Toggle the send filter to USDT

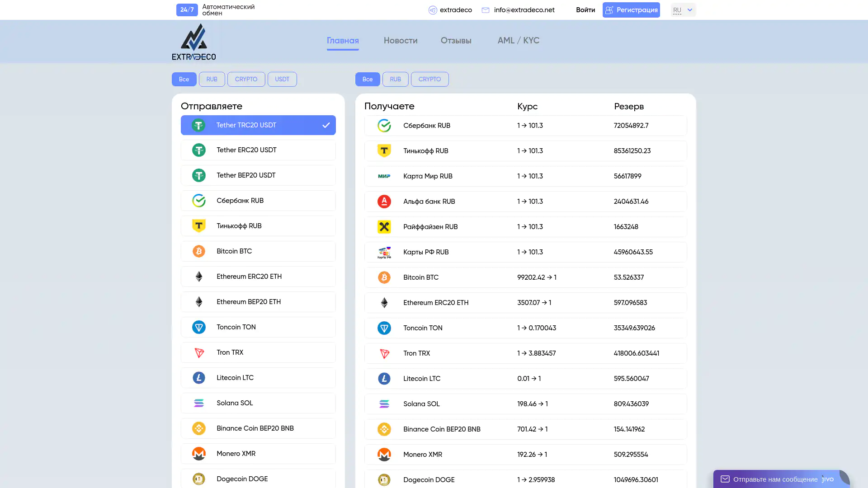coord(282,79)
